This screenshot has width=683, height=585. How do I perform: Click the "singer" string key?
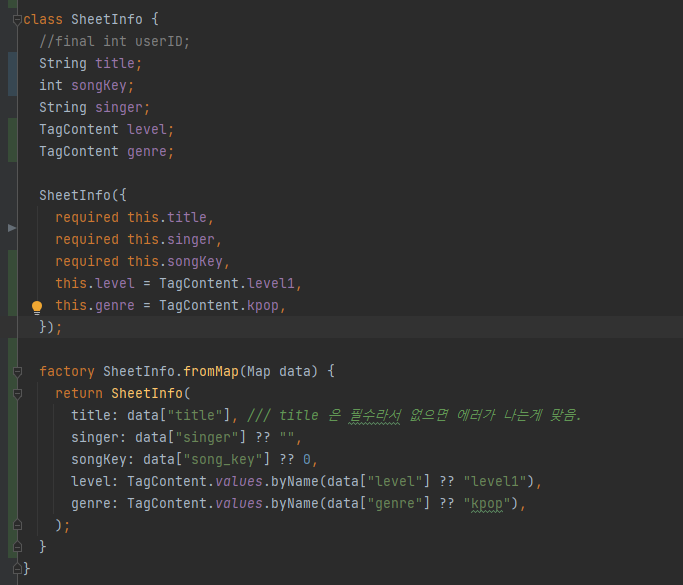pos(207,437)
